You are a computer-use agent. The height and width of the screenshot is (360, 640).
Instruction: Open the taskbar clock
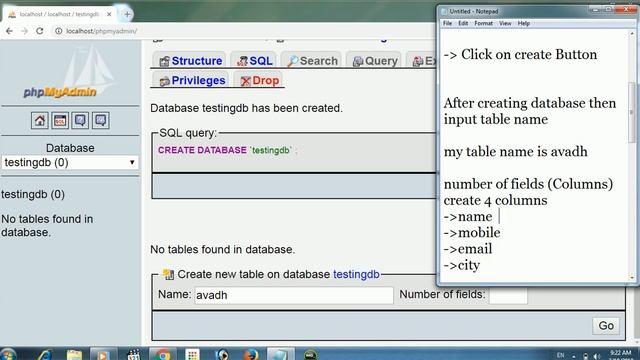[x=620, y=354]
